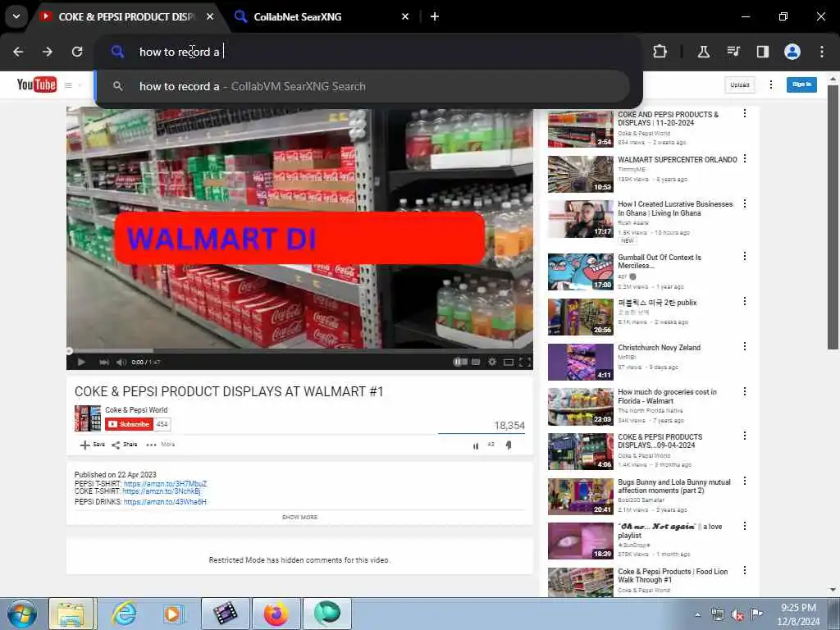Image resolution: width=840 pixels, height=630 pixels.
Task: Launch Internet Explorer from taskbar
Action: coord(124,614)
